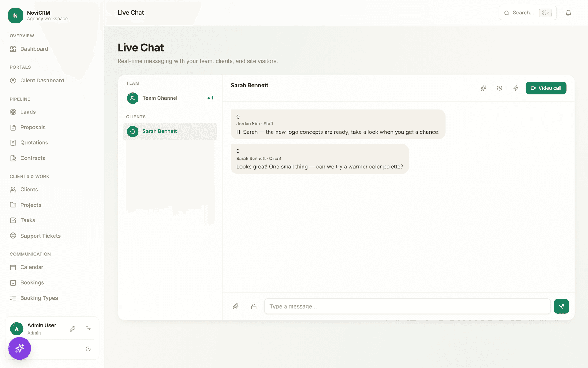Open the notifications bell
588x368 pixels.
[568, 13]
